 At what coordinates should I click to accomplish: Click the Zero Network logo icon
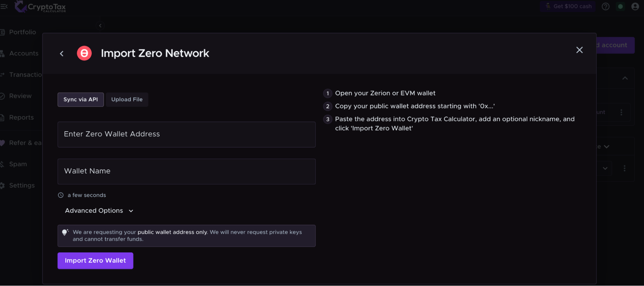84,53
